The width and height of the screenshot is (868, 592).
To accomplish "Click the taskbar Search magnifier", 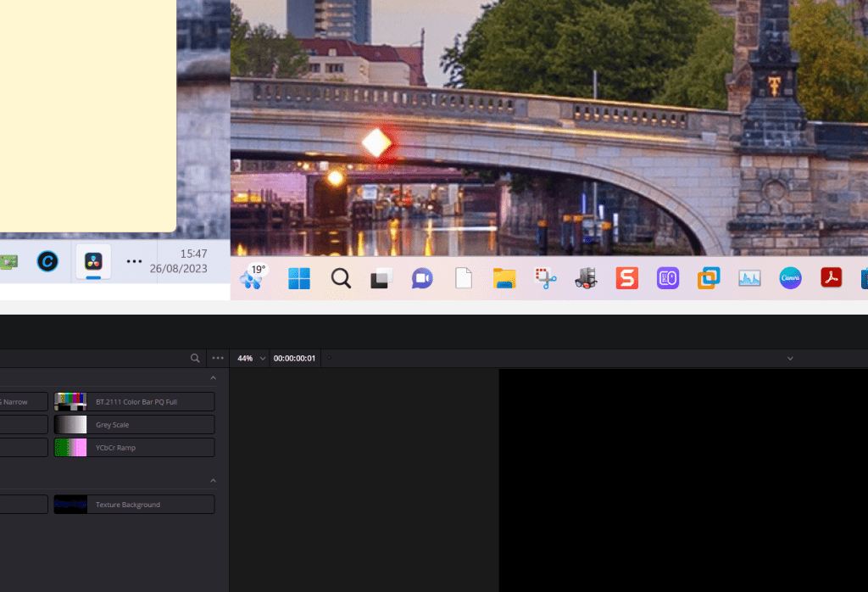I will click(x=341, y=278).
